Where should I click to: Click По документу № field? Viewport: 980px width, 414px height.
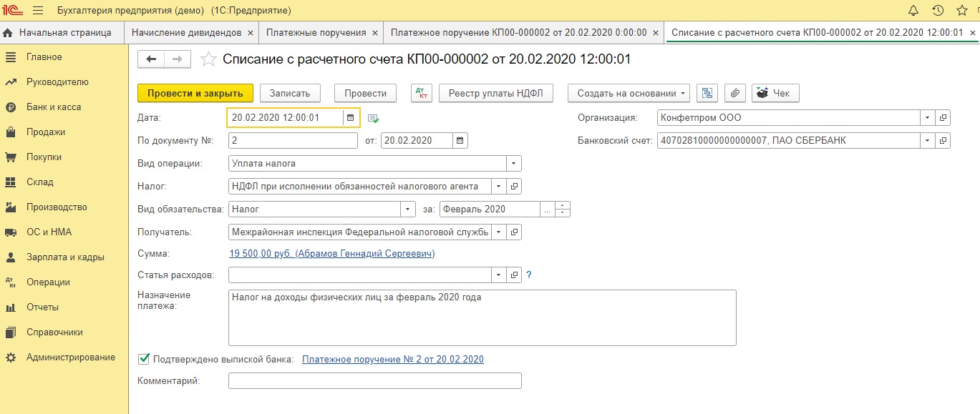pos(293,140)
